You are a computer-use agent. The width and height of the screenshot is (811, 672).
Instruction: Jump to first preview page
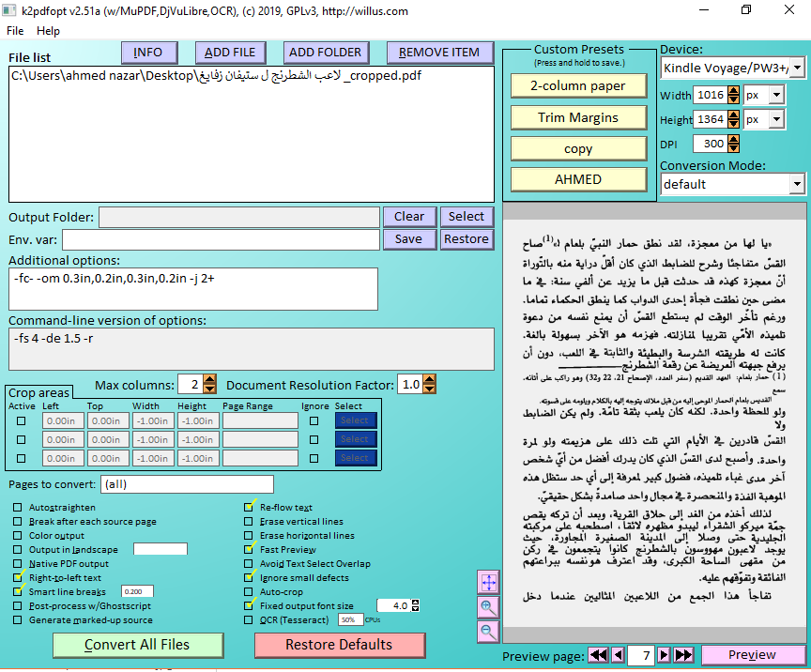(x=599, y=655)
